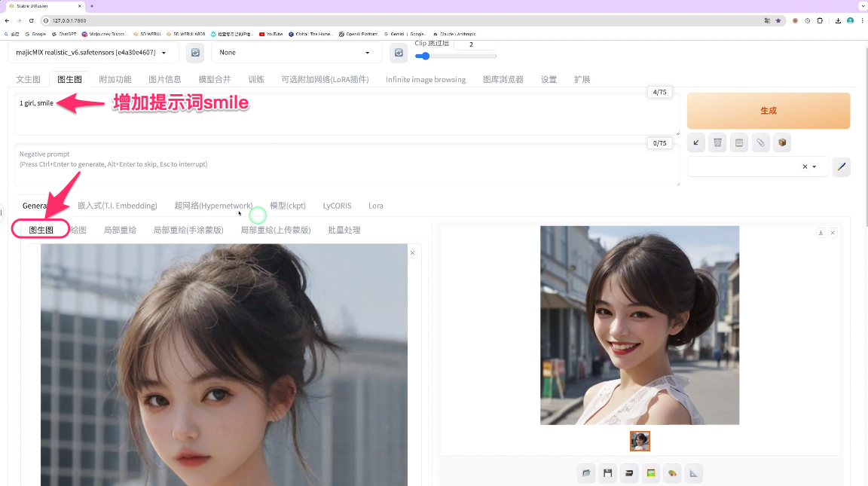Open the OpenAI Platform bookmark
This screenshot has width=868, height=486.
click(x=358, y=34)
